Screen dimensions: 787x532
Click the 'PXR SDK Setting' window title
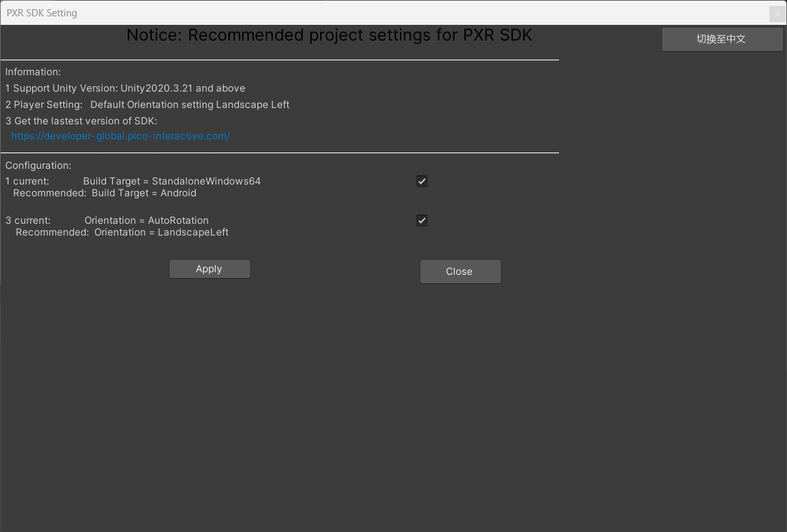pyautogui.click(x=42, y=13)
